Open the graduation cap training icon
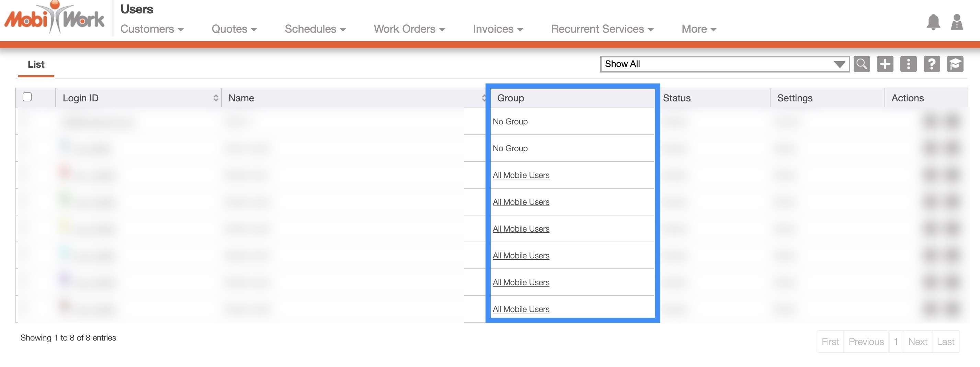The width and height of the screenshot is (980, 367). 955,64
